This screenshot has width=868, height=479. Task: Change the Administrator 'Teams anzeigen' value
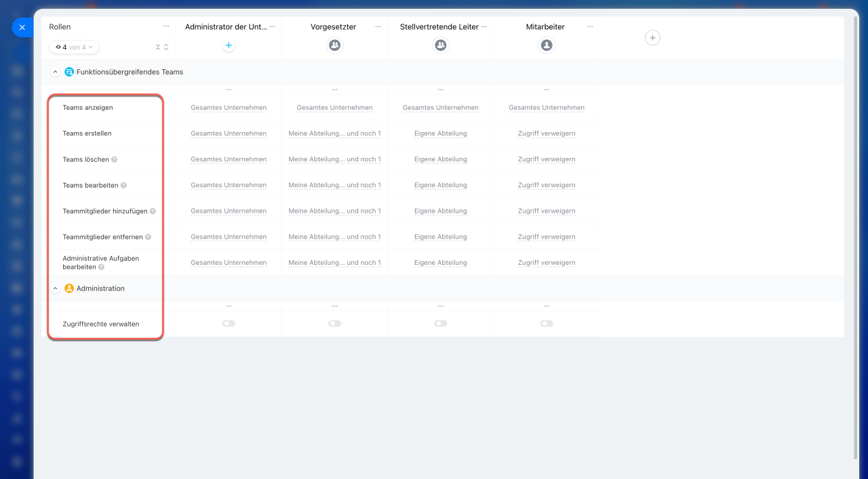pyautogui.click(x=229, y=108)
